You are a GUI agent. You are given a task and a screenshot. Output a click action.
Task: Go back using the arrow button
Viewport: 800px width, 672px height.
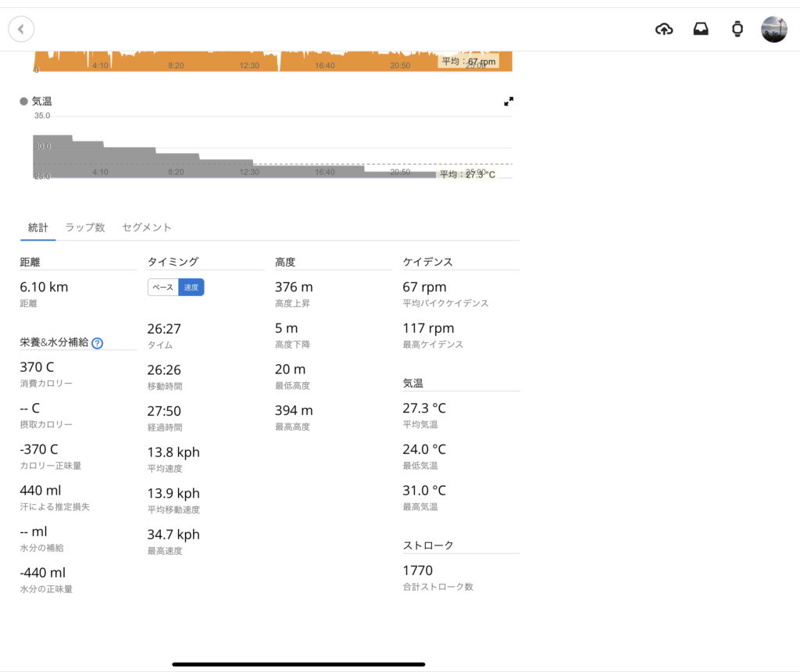21,30
